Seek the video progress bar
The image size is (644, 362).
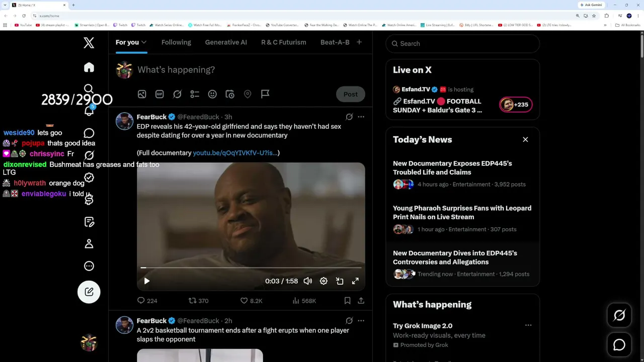tap(251, 268)
